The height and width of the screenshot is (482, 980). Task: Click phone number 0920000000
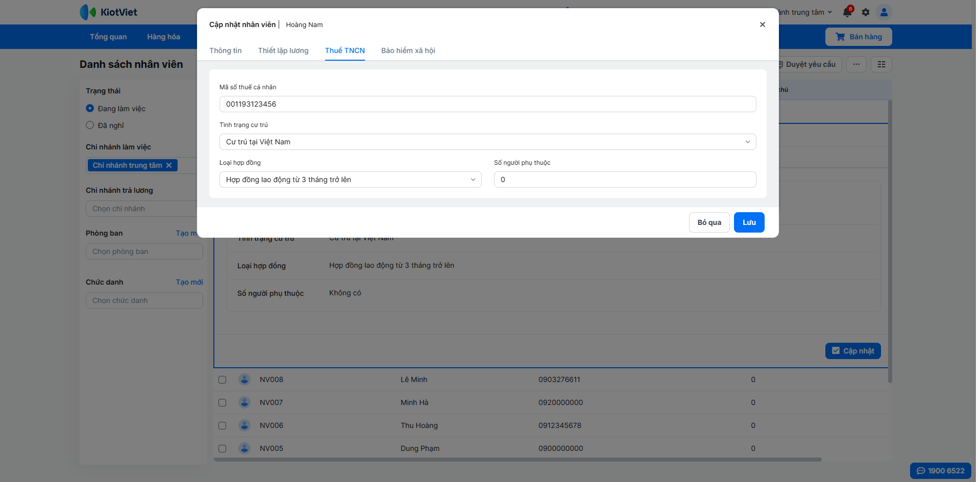pos(560,402)
